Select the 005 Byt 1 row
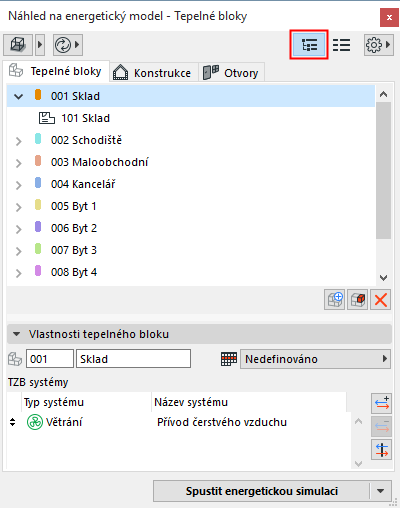400x508 pixels. (x=191, y=206)
